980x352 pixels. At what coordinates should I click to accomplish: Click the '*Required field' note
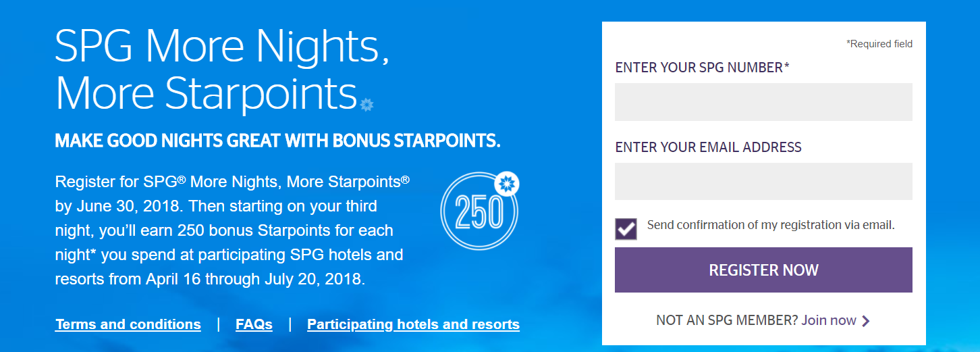tap(879, 44)
